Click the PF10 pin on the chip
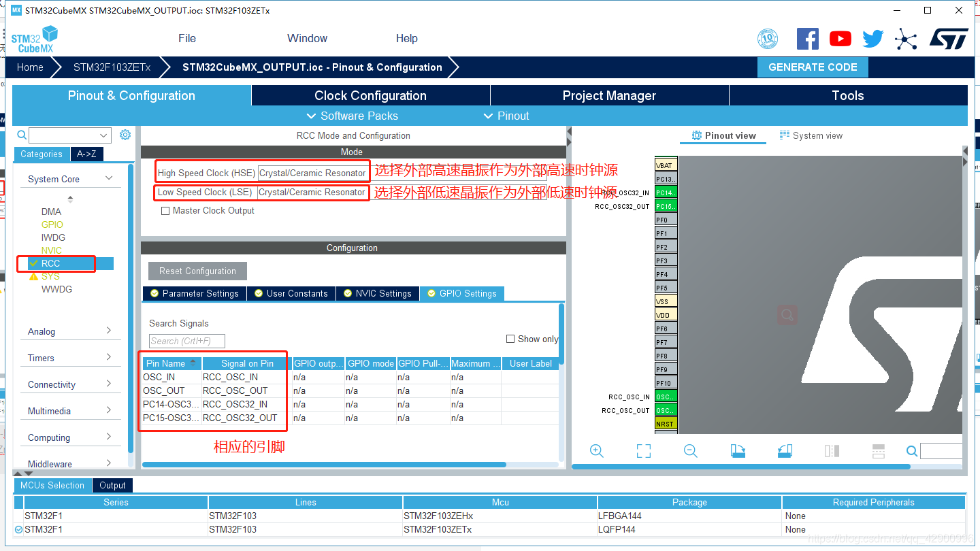 point(665,383)
